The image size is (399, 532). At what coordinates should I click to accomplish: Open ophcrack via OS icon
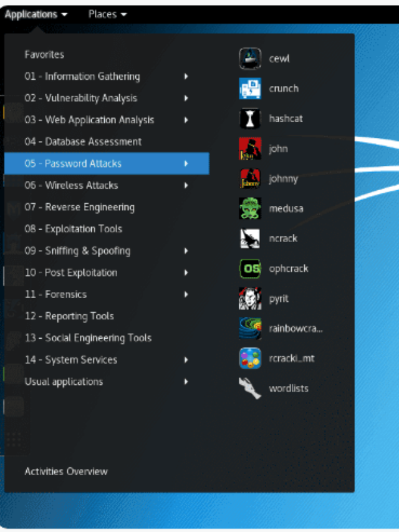[x=250, y=268]
